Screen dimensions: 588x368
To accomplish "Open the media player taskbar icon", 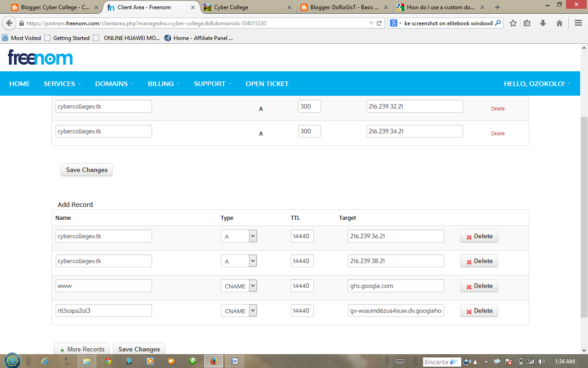I will 150,361.
